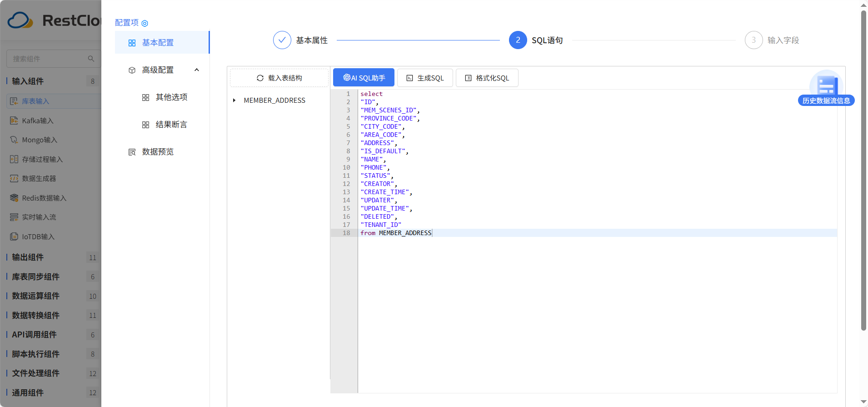This screenshot has height=407, width=868.
Task: Click the target icon beside 配置项
Action: [145, 23]
